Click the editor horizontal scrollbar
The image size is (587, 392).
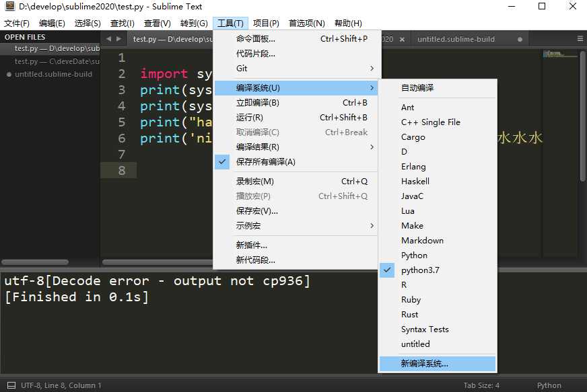[158, 262]
